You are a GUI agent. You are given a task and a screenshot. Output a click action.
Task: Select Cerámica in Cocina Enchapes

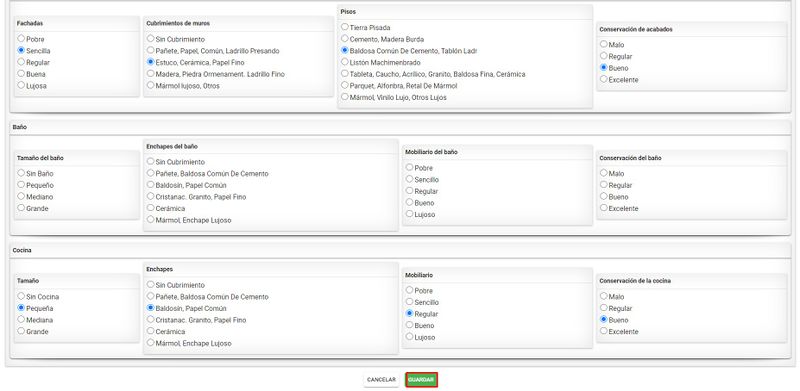[151, 331]
